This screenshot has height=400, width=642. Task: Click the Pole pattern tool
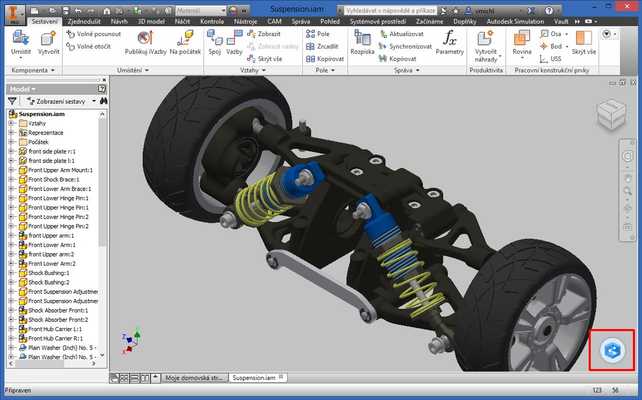coord(318,34)
